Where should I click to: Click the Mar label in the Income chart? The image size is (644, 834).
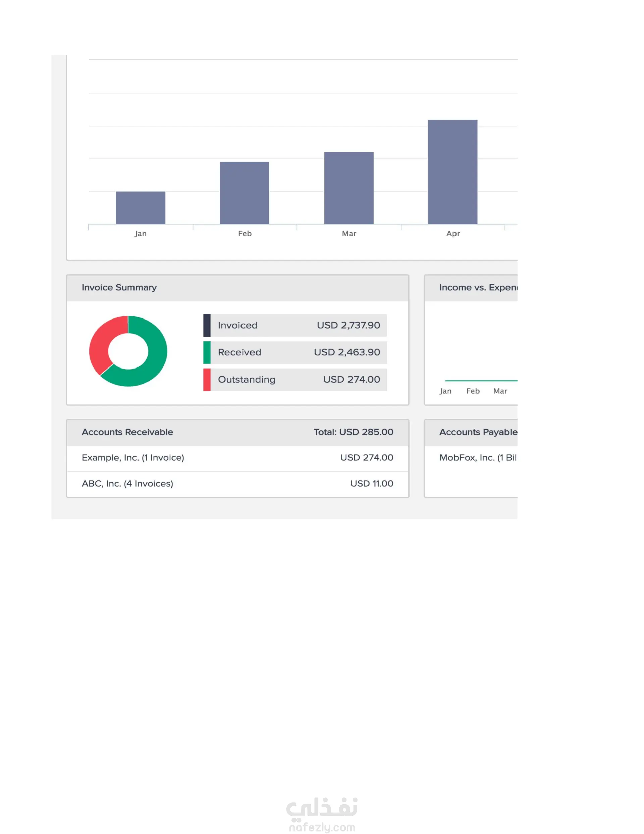(x=500, y=391)
